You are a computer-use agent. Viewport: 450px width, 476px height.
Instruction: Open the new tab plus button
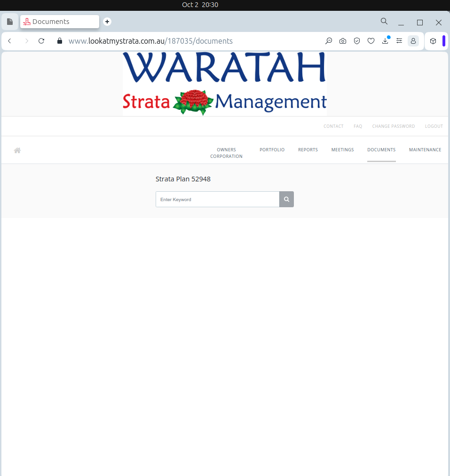click(107, 22)
